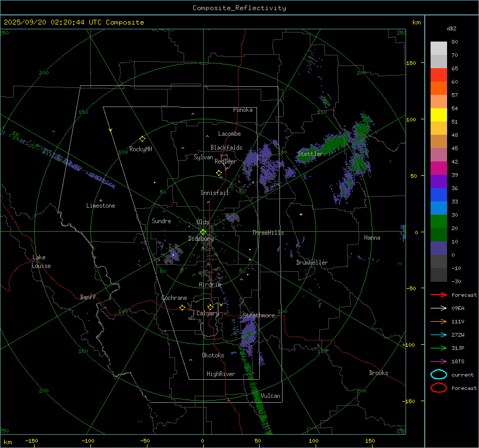Viewport: 479px width, 448px height.
Task: Click the yellow diamond marker under Cochrane label
Action: [x=182, y=308]
